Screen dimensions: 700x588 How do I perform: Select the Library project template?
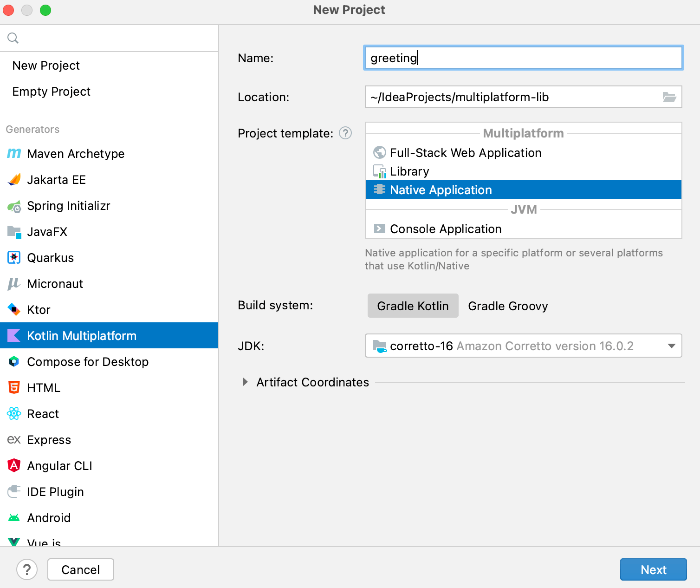pos(409,171)
